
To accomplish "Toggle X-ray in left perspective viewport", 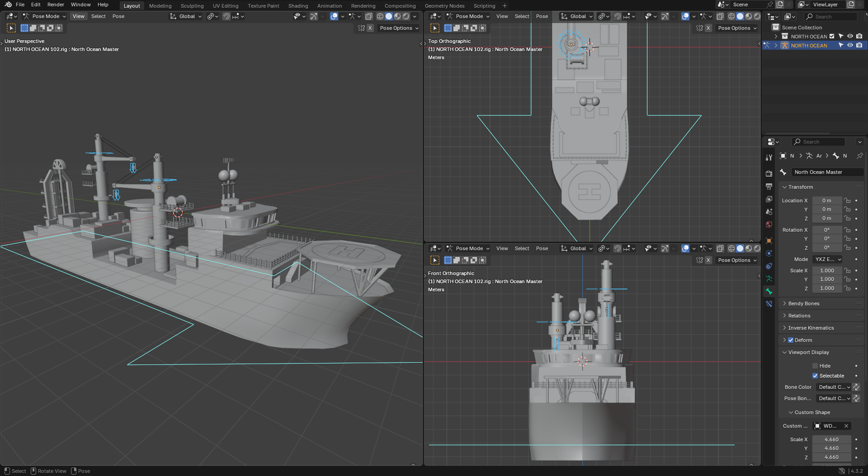I will tap(369, 16).
